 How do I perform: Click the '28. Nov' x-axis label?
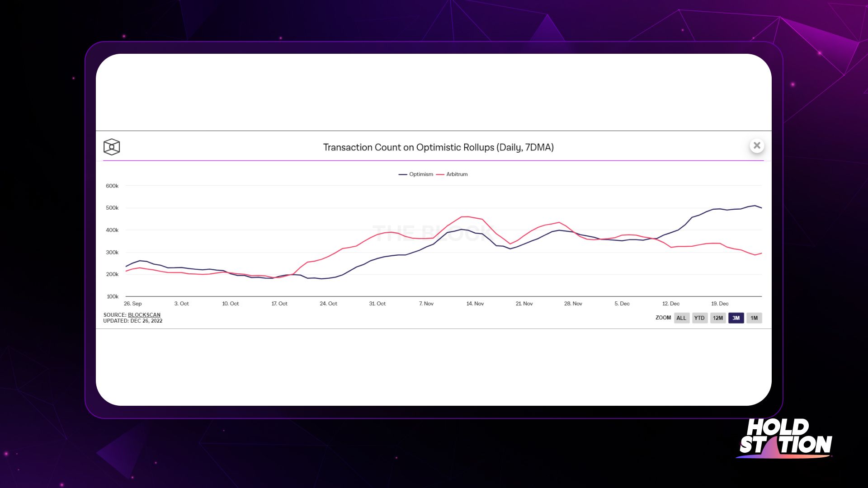pos(573,304)
